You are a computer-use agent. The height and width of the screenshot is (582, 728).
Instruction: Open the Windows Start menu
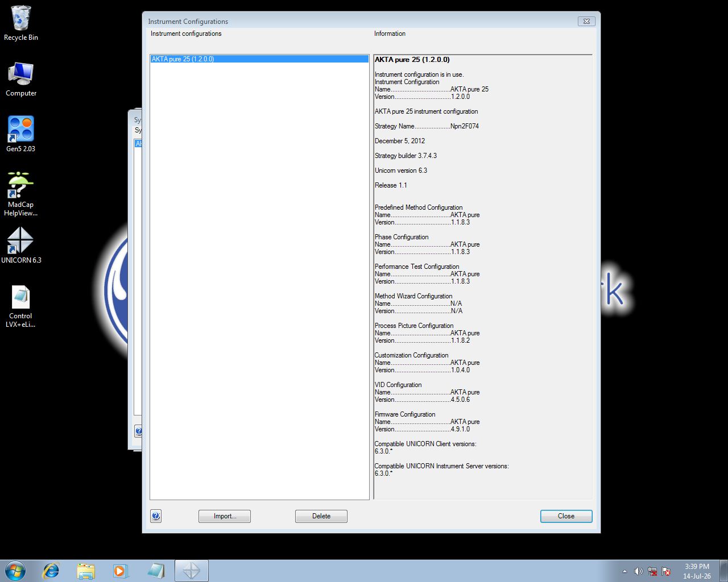[x=15, y=571]
